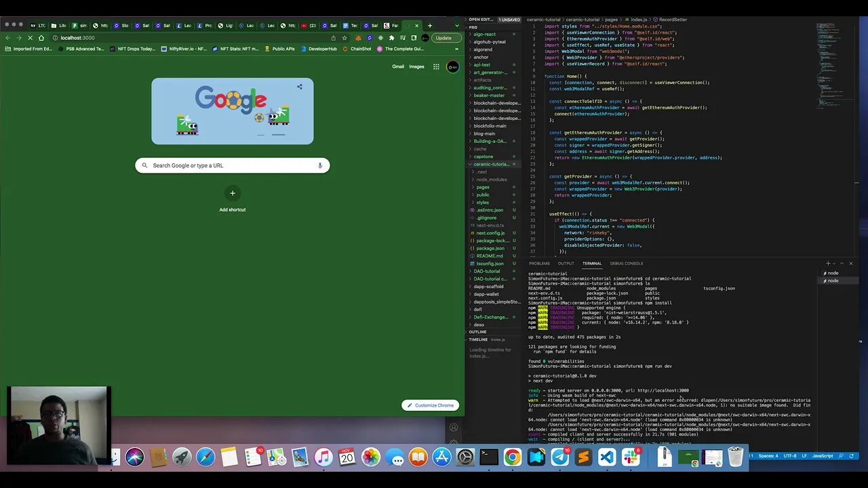The image size is (868, 488).
Task: Open DeveloperHub bookmark
Action: click(x=319, y=49)
